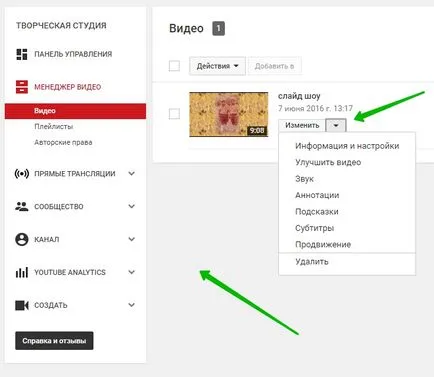The height and width of the screenshot is (377, 434).
Task: Click the ПРЯМЫЕ ТРАНСЛЯЦИИ label
Action: (x=75, y=174)
